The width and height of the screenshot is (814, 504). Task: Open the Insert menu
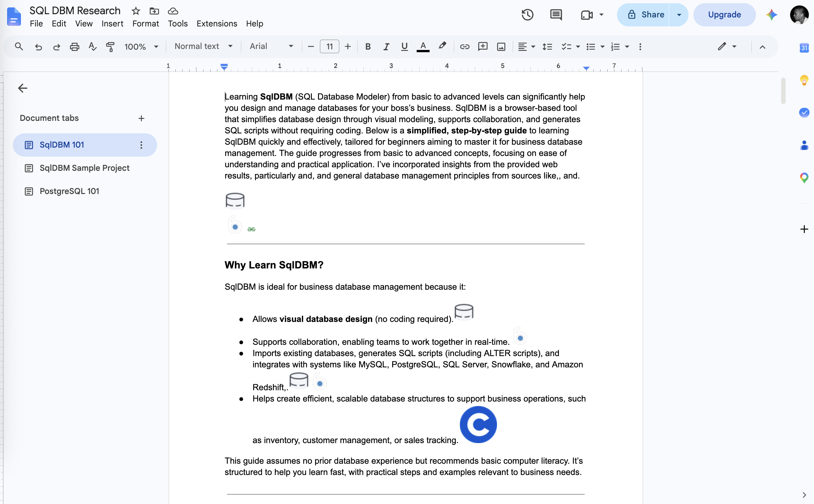pos(112,24)
